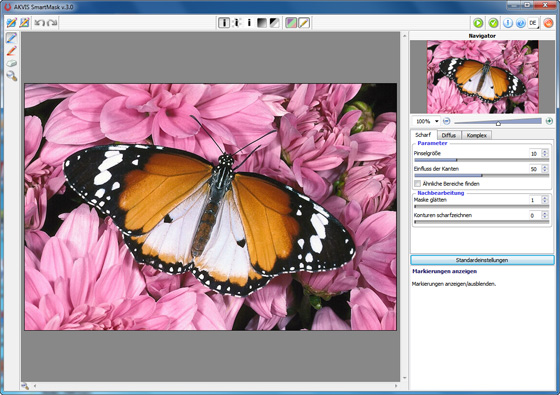Select the red pencil tool in the left toolbar
The width and height of the screenshot is (560, 395).
[x=11, y=51]
